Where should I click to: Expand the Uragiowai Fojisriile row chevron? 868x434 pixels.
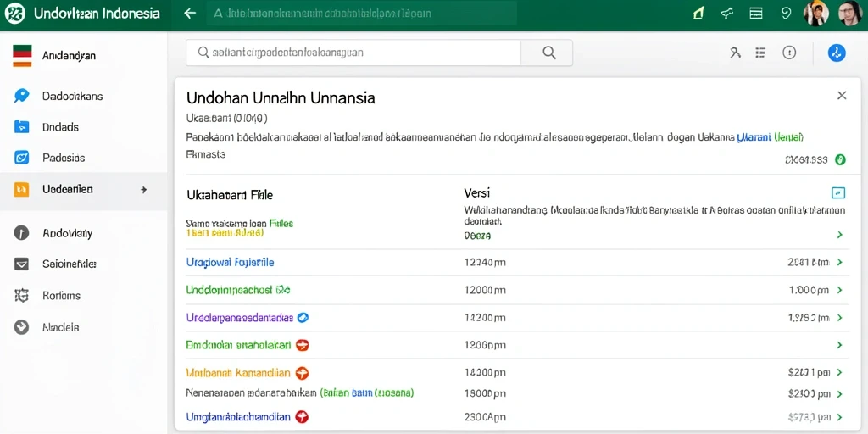pos(840,263)
